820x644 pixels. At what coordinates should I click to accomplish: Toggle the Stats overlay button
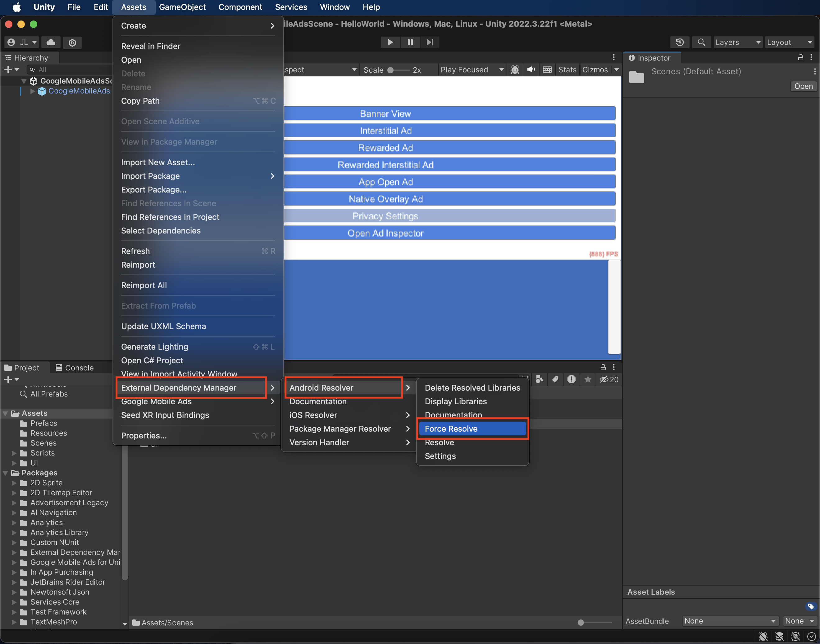tap(565, 69)
